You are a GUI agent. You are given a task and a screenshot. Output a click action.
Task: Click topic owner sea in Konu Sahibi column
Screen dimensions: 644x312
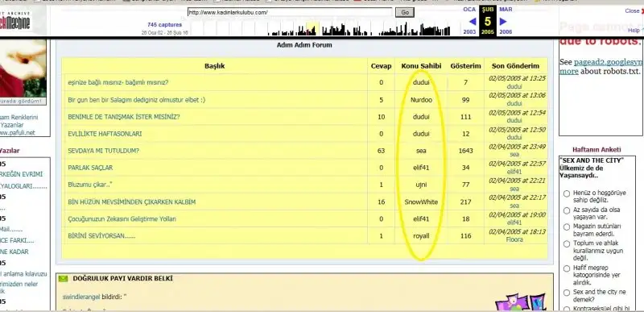[421, 151]
